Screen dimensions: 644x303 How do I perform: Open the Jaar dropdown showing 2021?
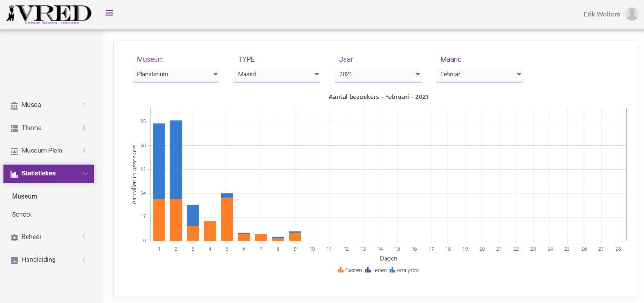(x=378, y=74)
